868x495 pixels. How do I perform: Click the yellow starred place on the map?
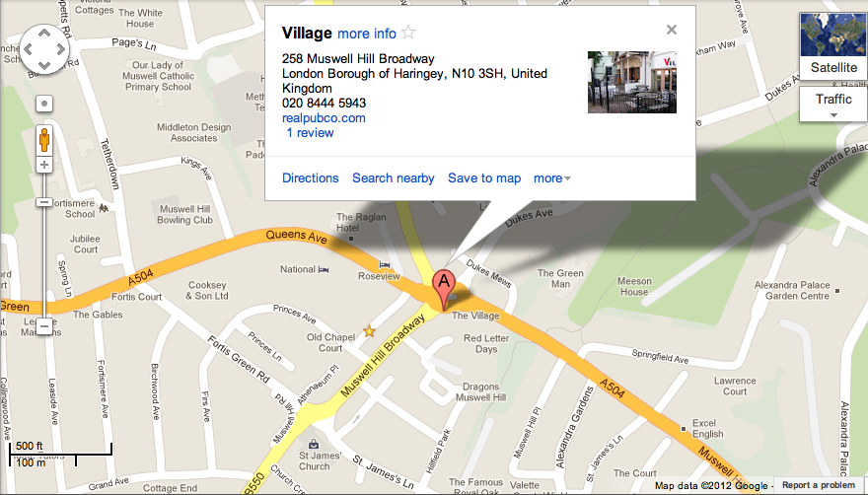coord(369,331)
